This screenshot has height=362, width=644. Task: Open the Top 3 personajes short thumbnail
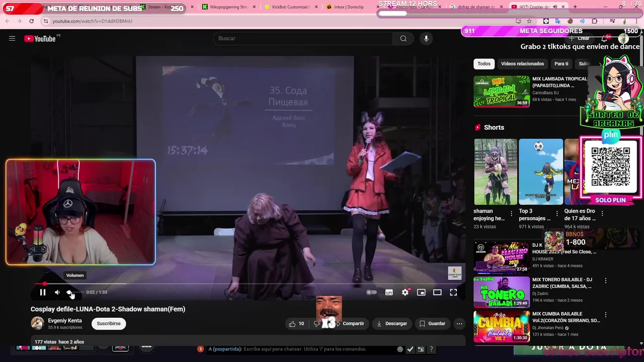click(x=541, y=172)
